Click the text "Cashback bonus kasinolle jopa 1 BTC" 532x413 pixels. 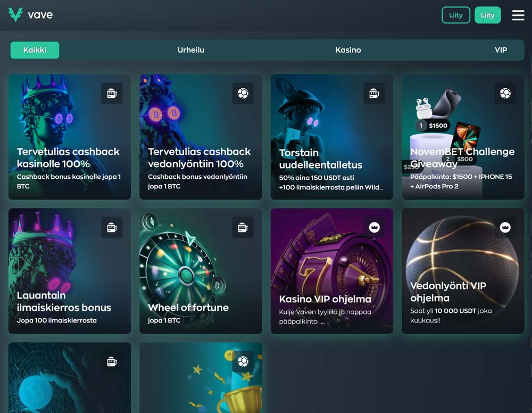pyautogui.click(x=69, y=181)
